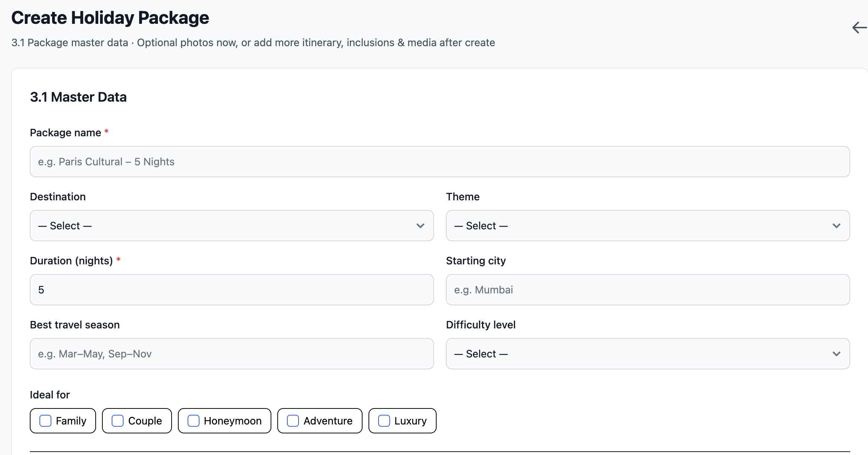Tick the Couple checkbox
This screenshot has height=455, width=868.
click(x=118, y=421)
